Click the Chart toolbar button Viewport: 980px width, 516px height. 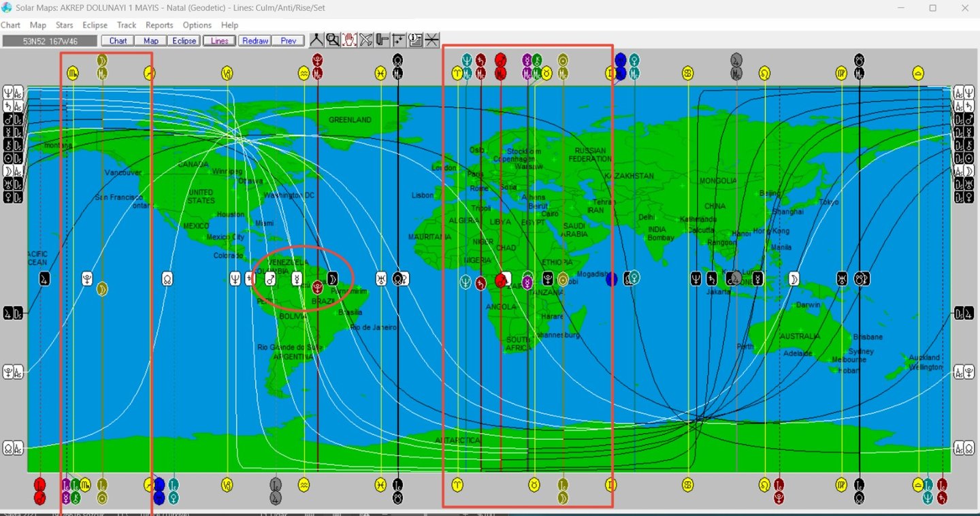pyautogui.click(x=118, y=41)
